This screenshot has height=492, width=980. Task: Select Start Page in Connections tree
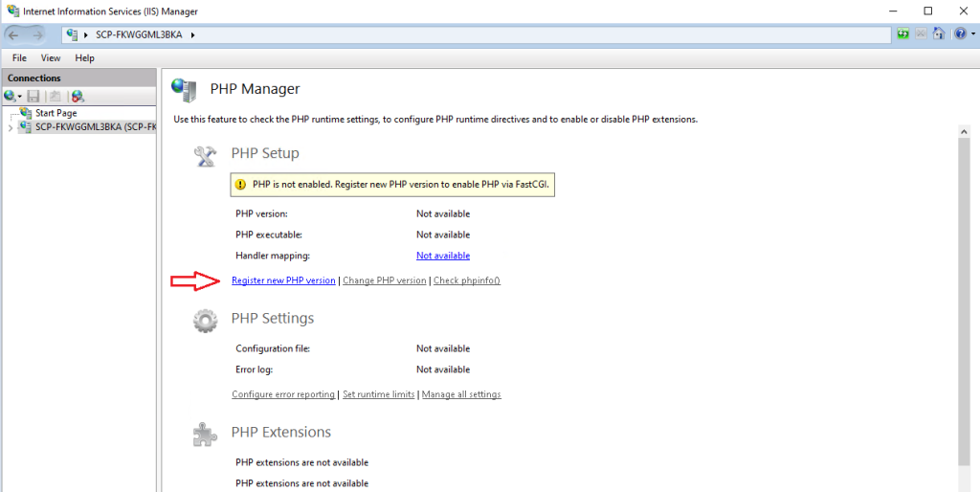tap(56, 113)
